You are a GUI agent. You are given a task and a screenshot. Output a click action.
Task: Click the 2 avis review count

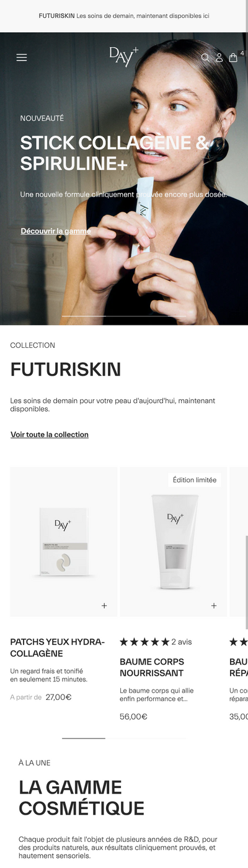pyautogui.click(x=182, y=642)
